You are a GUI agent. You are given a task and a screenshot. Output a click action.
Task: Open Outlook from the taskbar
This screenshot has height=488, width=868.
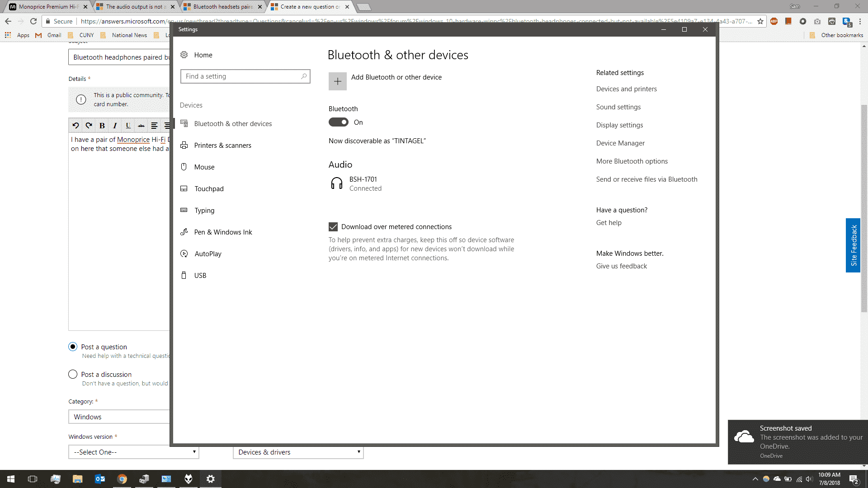click(x=100, y=479)
